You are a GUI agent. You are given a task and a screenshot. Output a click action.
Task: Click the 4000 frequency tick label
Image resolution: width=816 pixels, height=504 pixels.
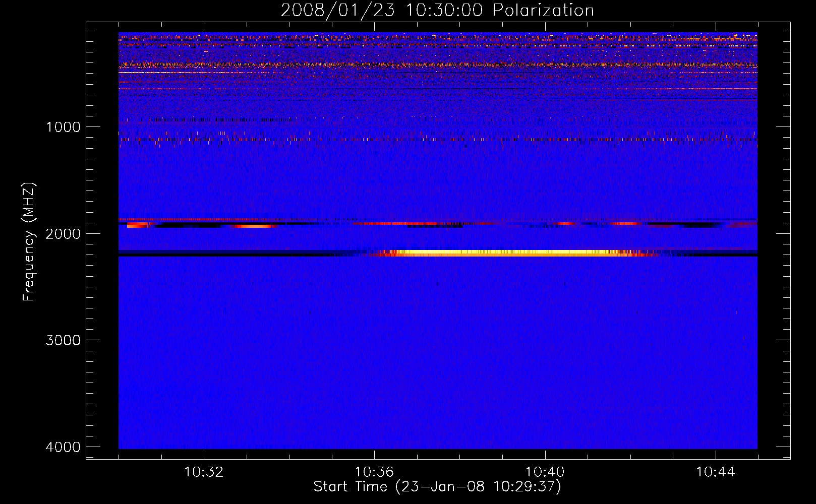pyautogui.click(x=63, y=447)
